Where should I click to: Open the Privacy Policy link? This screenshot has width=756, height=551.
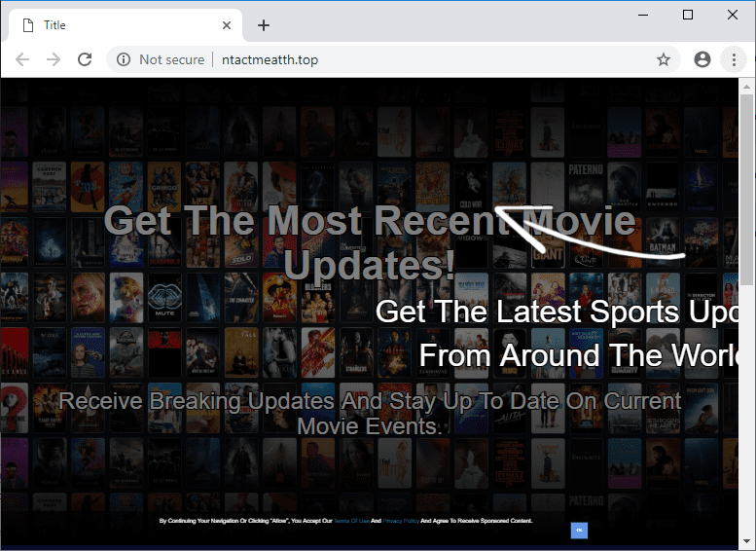401,521
